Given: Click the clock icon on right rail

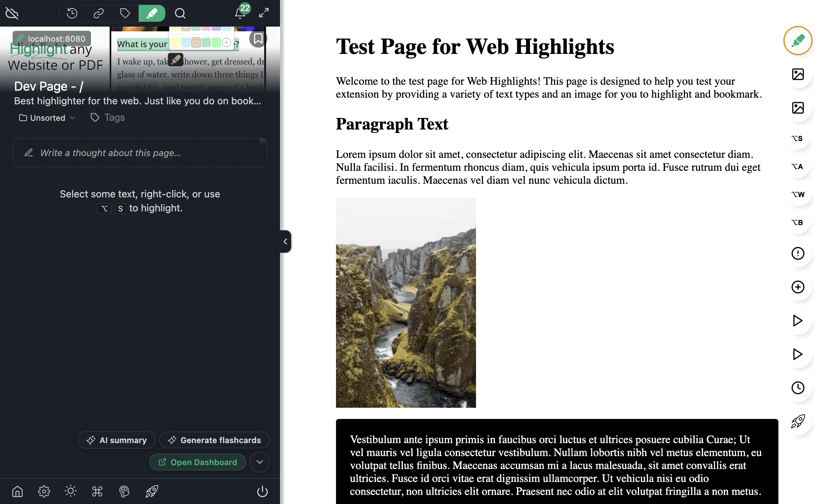Looking at the screenshot, I should 798,388.
